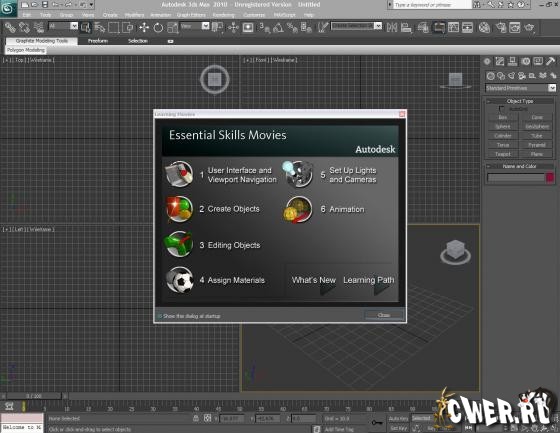Open Rendered Frame Window icon
Screen dimensions: 560x433
[x=515, y=28]
